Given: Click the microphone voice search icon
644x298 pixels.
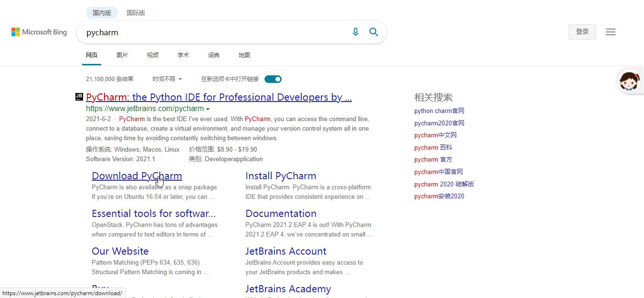Looking at the screenshot, I should (x=355, y=31).
